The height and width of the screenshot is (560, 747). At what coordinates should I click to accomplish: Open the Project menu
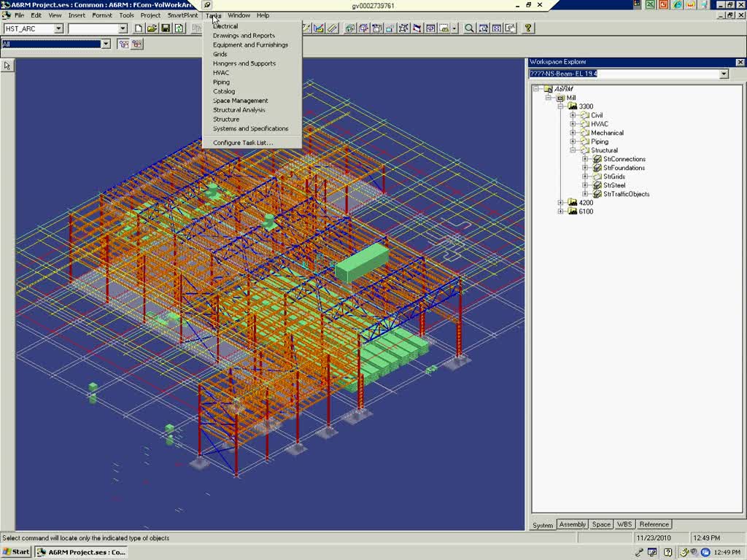pos(150,15)
